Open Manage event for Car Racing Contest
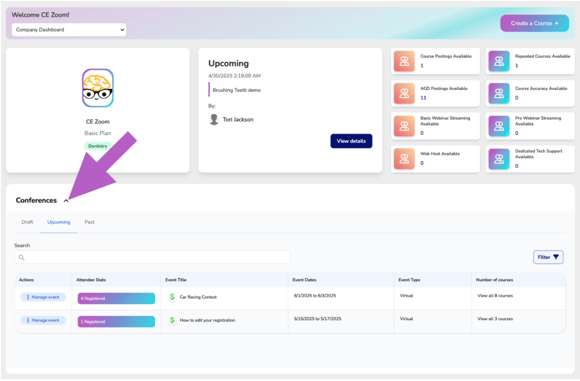 pyautogui.click(x=43, y=297)
